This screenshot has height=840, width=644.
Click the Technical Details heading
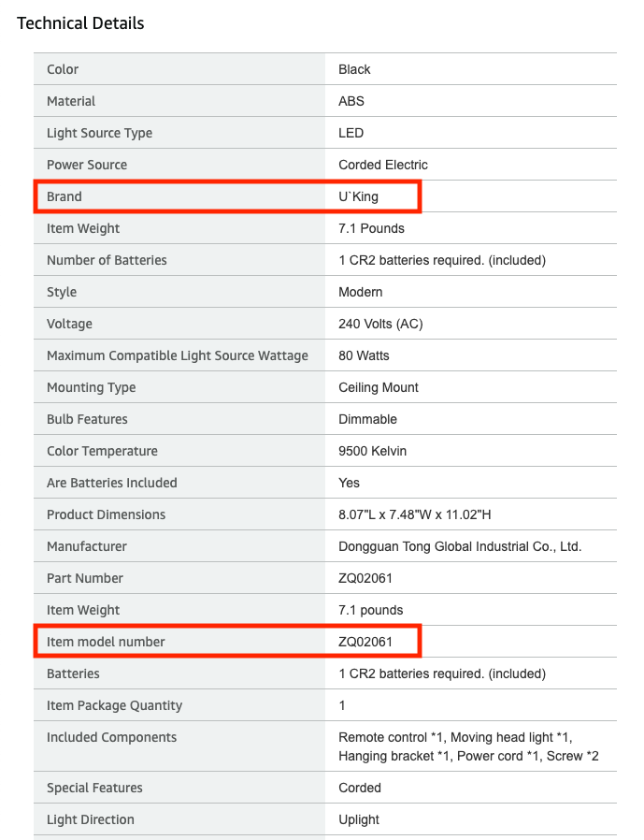pyautogui.click(x=80, y=22)
